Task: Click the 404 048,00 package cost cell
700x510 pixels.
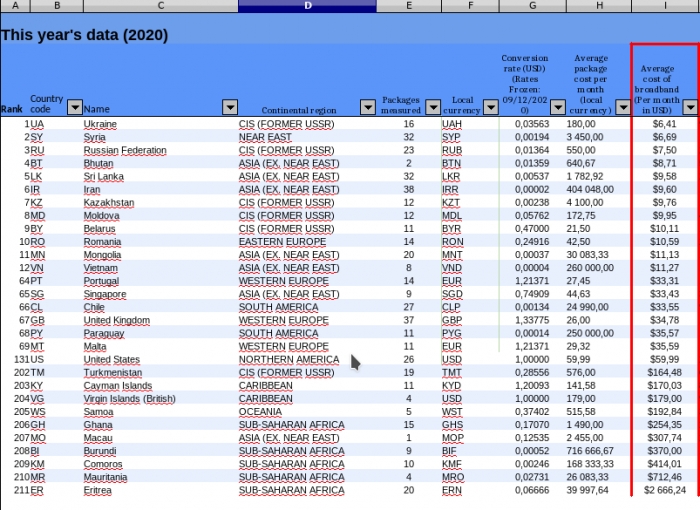Action: pos(599,189)
